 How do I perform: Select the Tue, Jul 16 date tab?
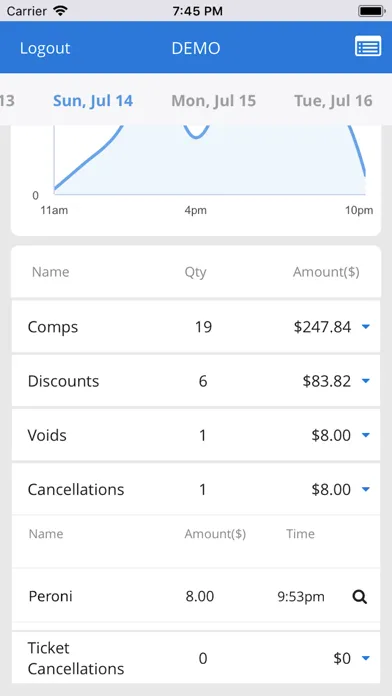[x=333, y=101]
